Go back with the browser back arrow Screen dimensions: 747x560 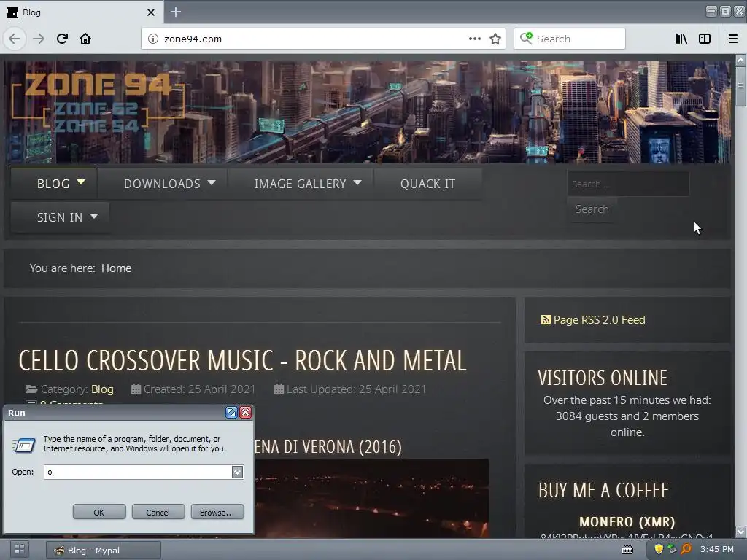[x=15, y=39]
